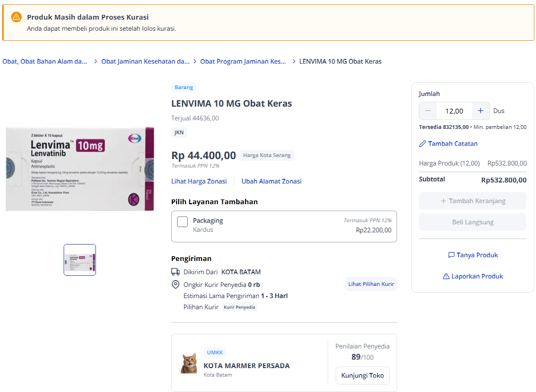Click the orange warning triangle icon
536x392 pixels.
[x=16, y=17]
